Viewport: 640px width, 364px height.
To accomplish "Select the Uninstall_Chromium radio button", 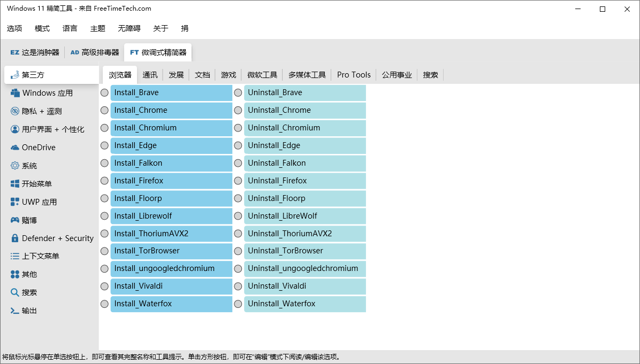I will 238,128.
